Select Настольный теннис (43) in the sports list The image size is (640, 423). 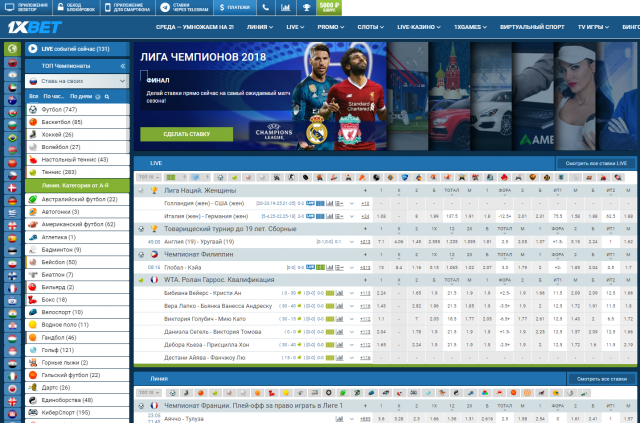[x=77, y=160]
